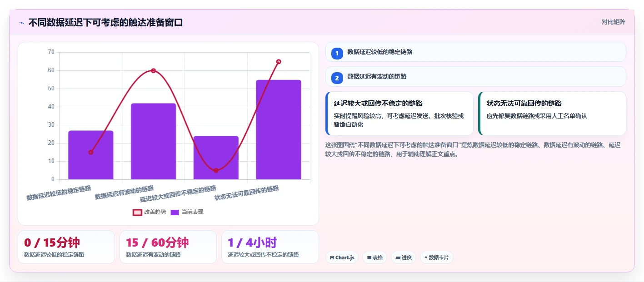644x282 pixels.
Task: Click the x-axis label 状态无法可靠回传的链路
Action: (247, 193)
